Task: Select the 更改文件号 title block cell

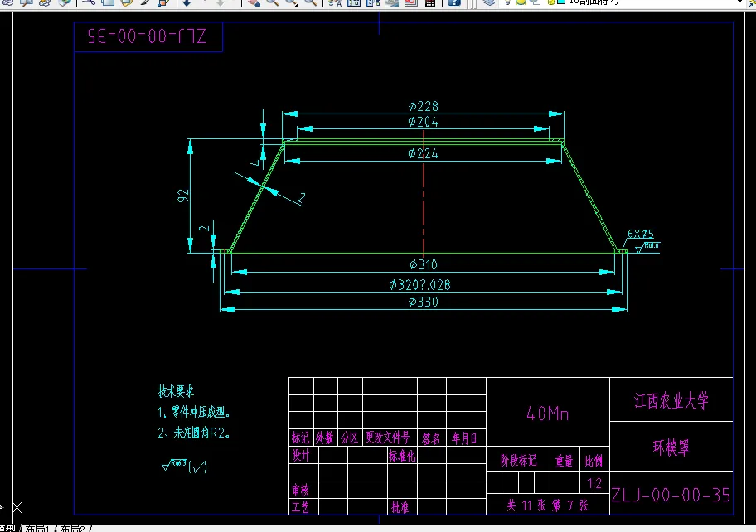Action: tap(388, 438)
